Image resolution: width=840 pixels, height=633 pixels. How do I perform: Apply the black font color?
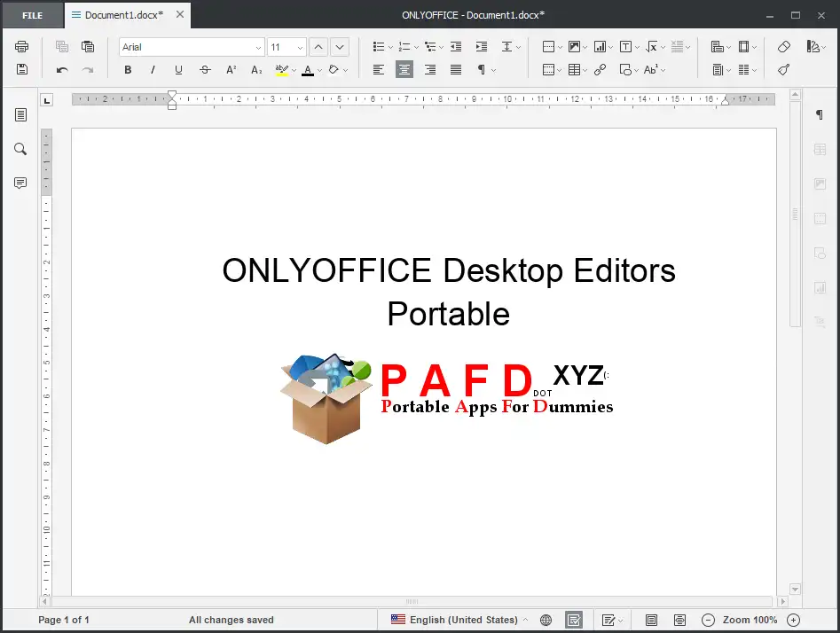[308, 70]
